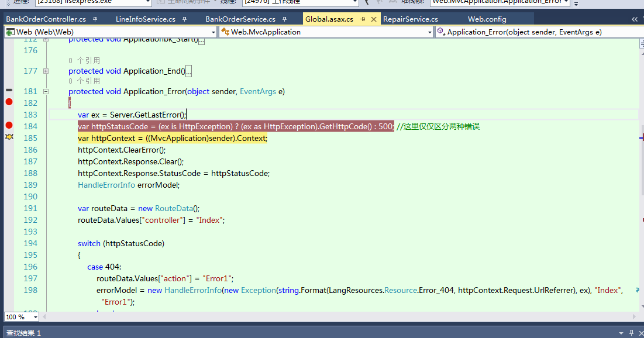644x338 pixels.
Task: Click the 0 references link above Application_Error
Action: [84, 81]
